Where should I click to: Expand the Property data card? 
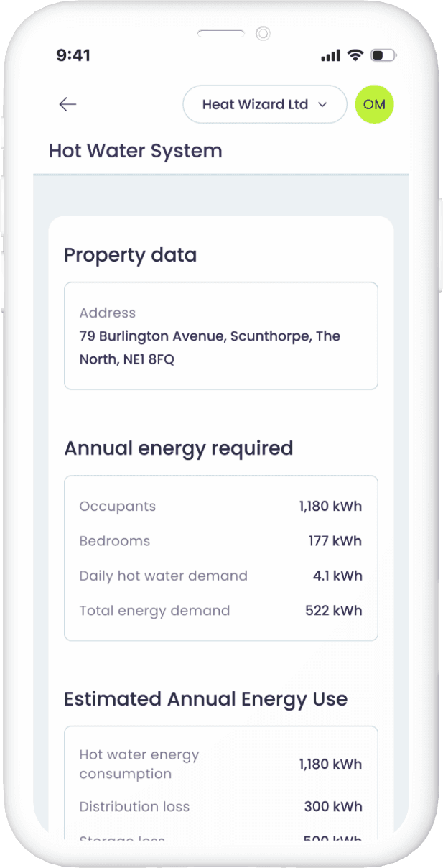(x=130, y=255)
